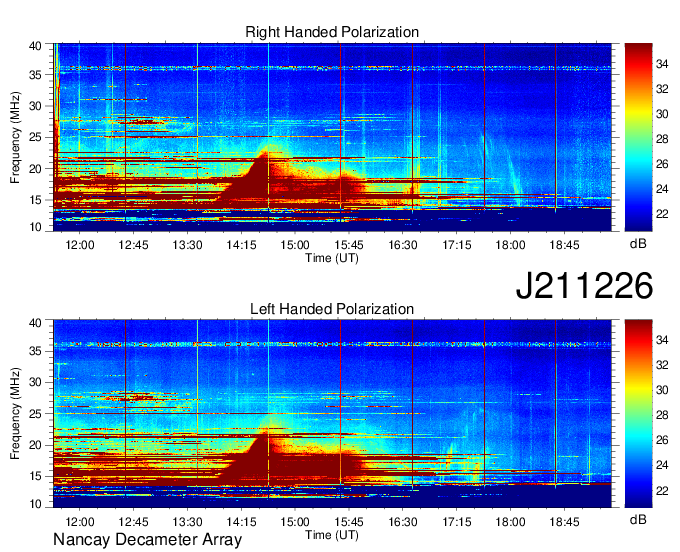Viewport: 680px width, 552px height.
Task: Click 'Frequency (MHz)' axis label of Right Handed plot
Action: tap(15, 137)
